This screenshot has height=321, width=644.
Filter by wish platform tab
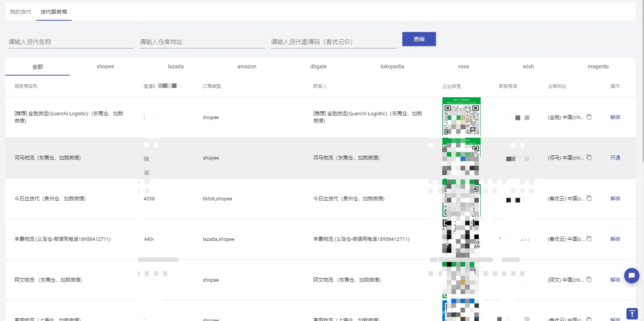528,66
